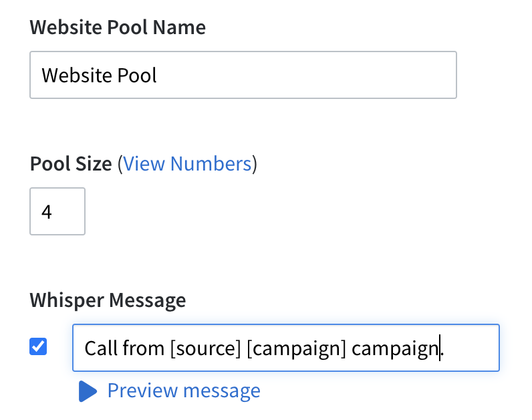Uncheck the Whisper Message checkbox
532x420 pixels.
coord(38,346)
